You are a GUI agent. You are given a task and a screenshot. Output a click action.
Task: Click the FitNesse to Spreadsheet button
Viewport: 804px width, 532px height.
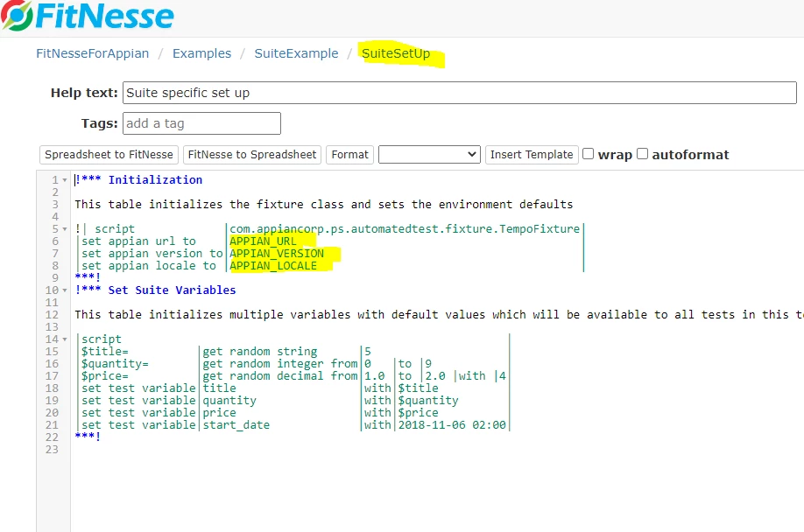coord(251,155)
